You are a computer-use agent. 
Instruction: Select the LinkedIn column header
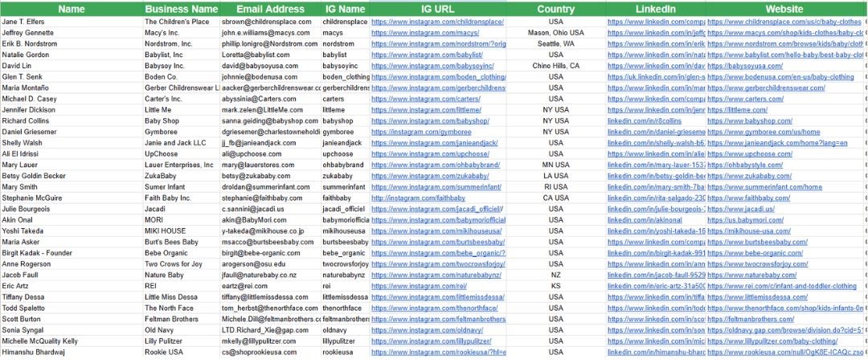[656, 9]
